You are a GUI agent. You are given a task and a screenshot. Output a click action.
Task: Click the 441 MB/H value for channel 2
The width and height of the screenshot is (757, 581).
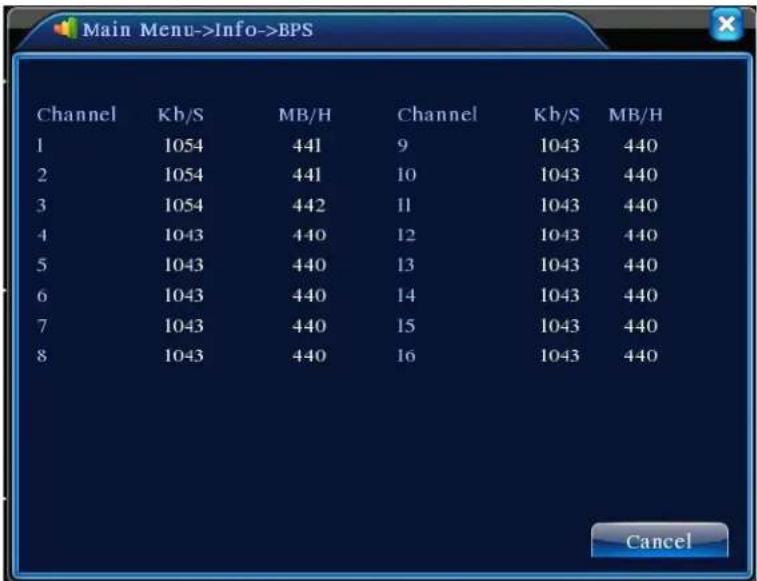(x=307, y=175)
